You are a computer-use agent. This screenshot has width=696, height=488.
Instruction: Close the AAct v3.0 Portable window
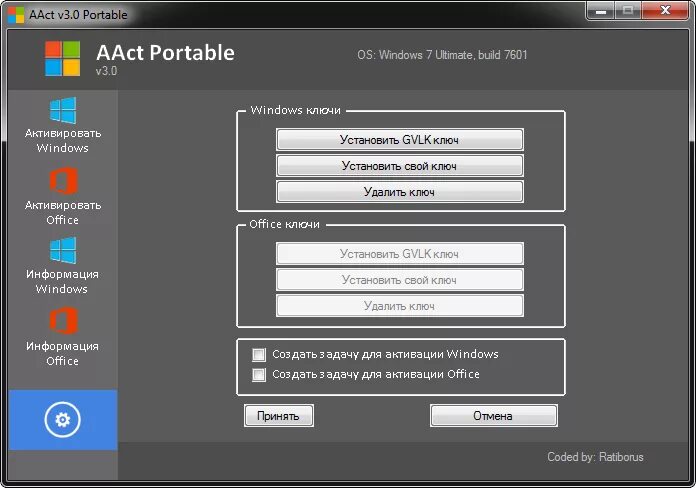[665, 11]
